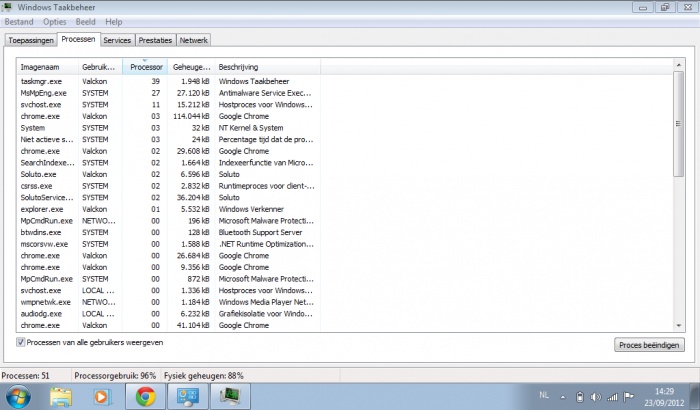Select the taskmgr.exe process row
Image resolution: width=700 pixels, height=410 pixels.
[x=168, y=81]
